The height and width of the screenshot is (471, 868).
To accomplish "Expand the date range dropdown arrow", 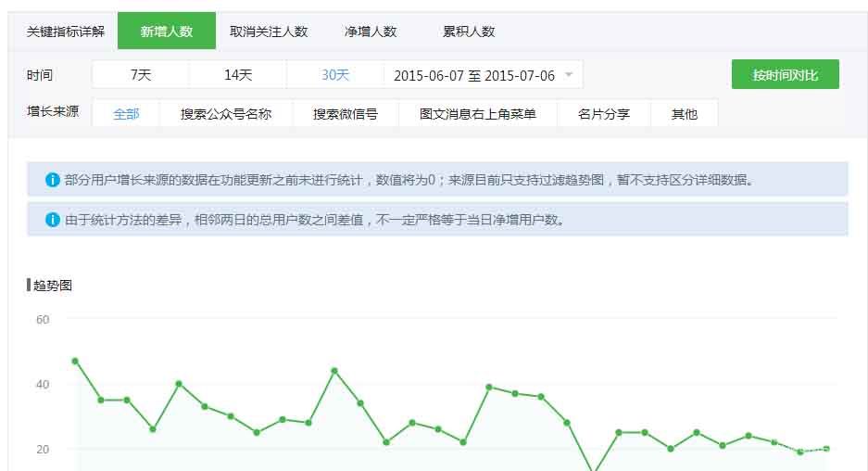I will click(x=569, y=74).
